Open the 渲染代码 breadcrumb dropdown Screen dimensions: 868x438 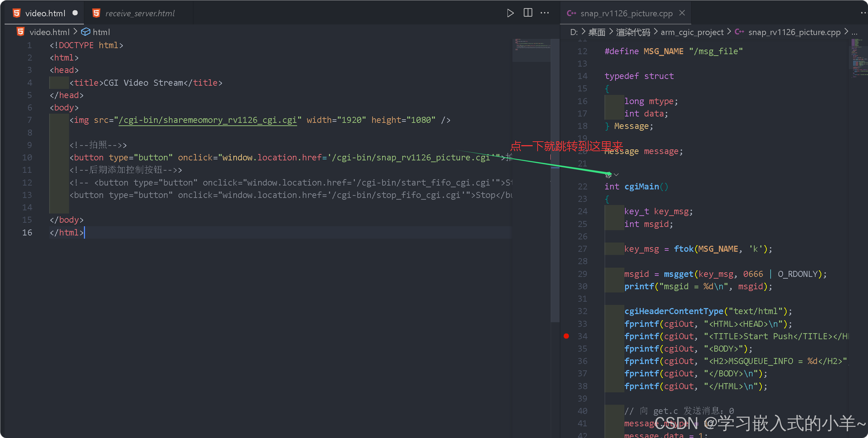point(633,32)
